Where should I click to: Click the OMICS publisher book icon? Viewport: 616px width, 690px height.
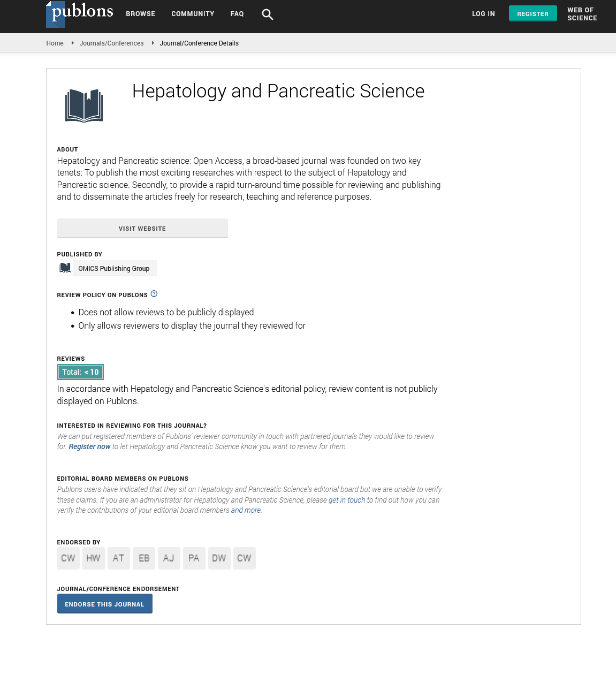(x=65, y=268)
